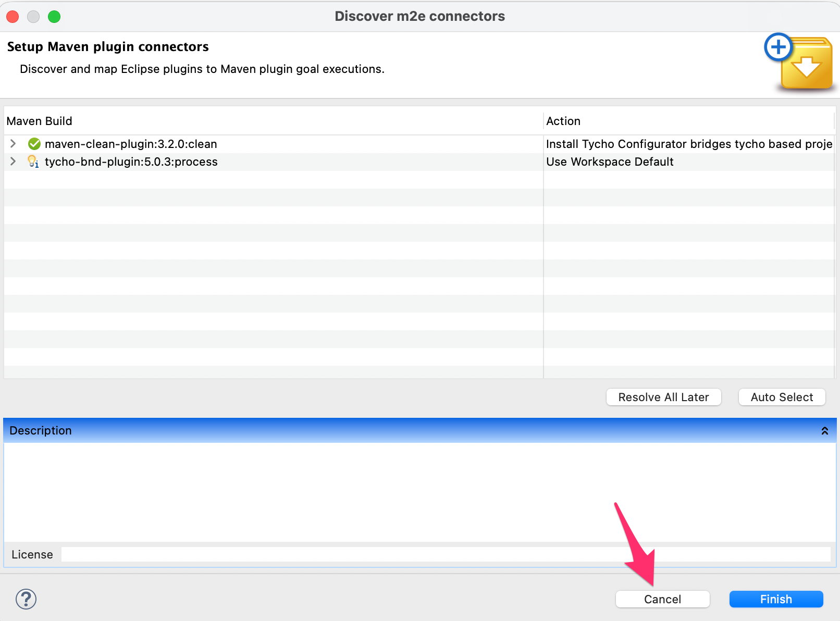Expand the tycho-bnd-plugin:5.0.3:process row
840x621 pixels.
pos(13,162)
